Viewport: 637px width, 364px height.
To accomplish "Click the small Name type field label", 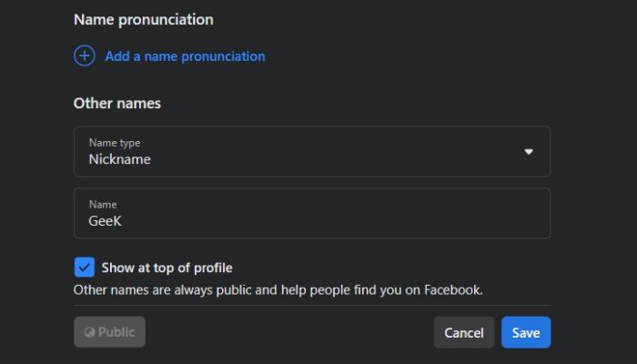I will [x=114, y=143].
